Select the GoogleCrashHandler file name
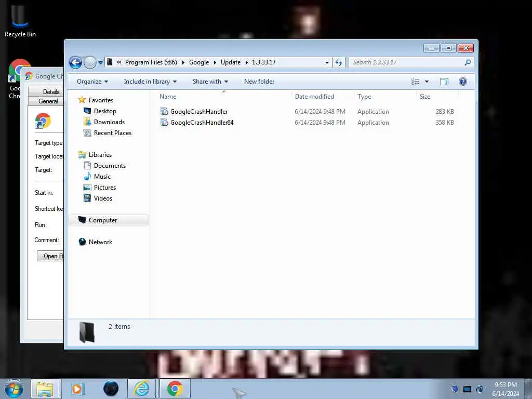 [x=199, y=112]
